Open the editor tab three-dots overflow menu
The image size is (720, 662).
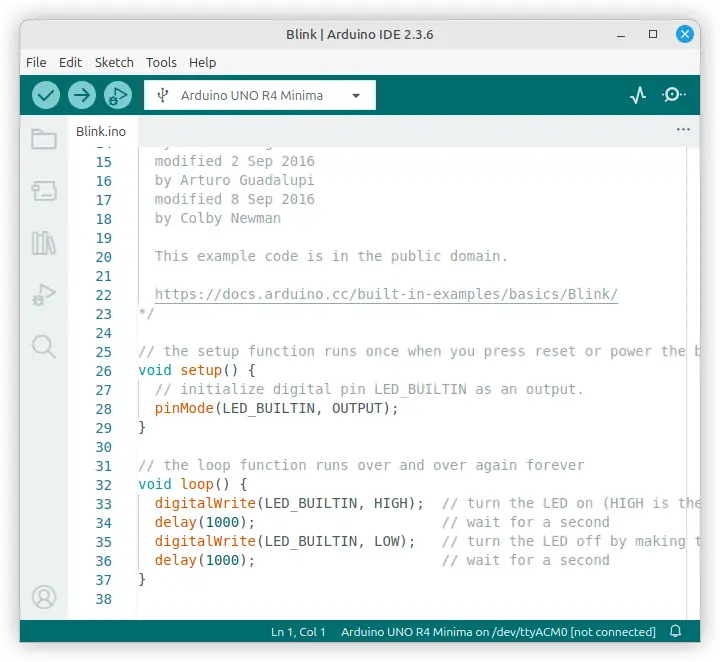pos(683,130)
